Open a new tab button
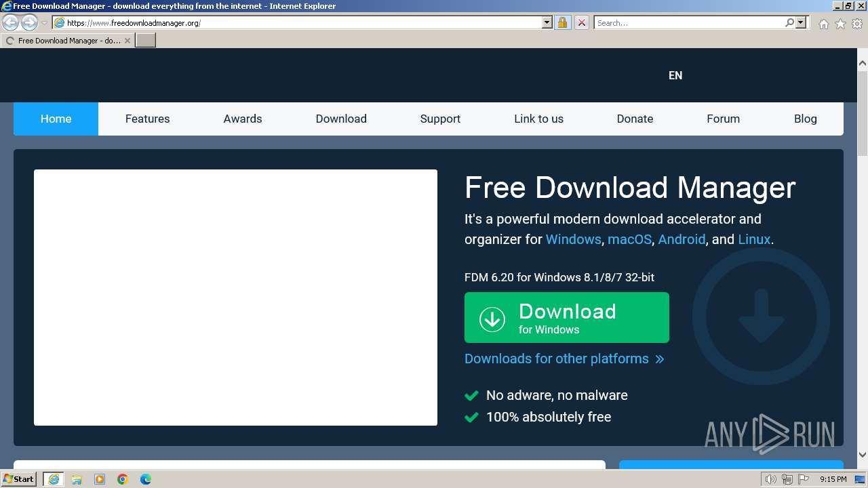Image resolution: width=868 pixels, height=488 pixels. 146,41
